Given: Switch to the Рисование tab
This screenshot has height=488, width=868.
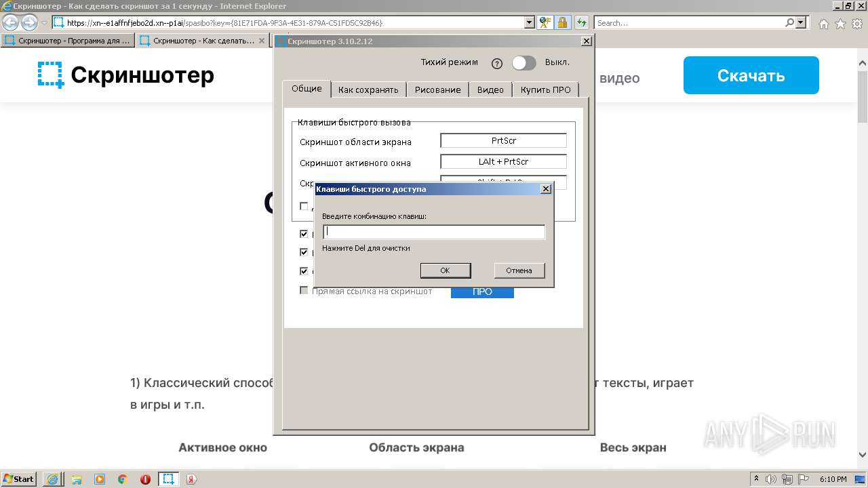Looking at the screenshot, I should 437,89.
